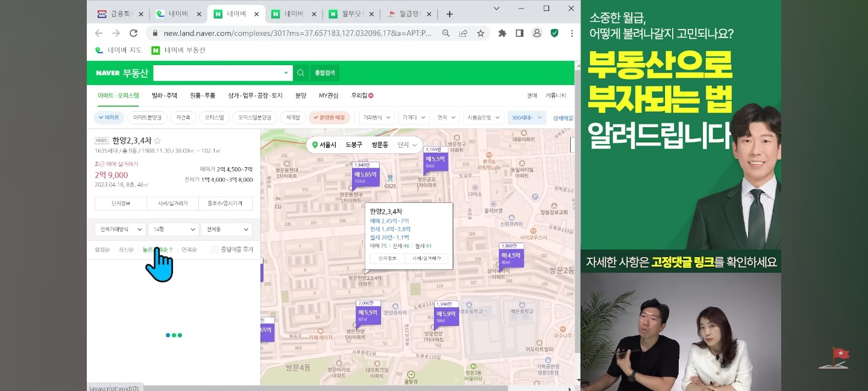
Task: Open the 분양 menu tab
Action: [301, 95]
